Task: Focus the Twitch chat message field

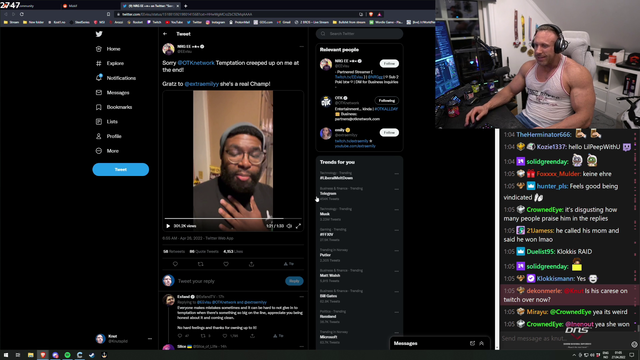Action: click(565, 338)
